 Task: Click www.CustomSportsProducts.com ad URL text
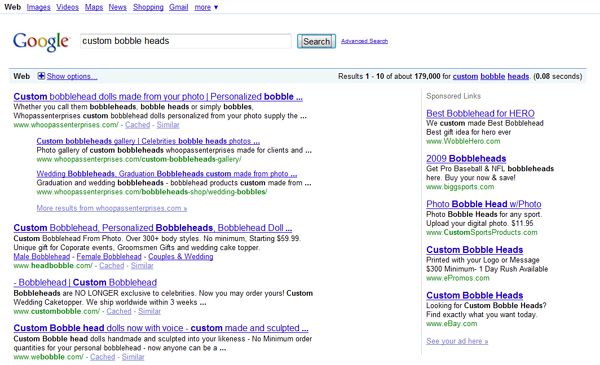point(482,232)
